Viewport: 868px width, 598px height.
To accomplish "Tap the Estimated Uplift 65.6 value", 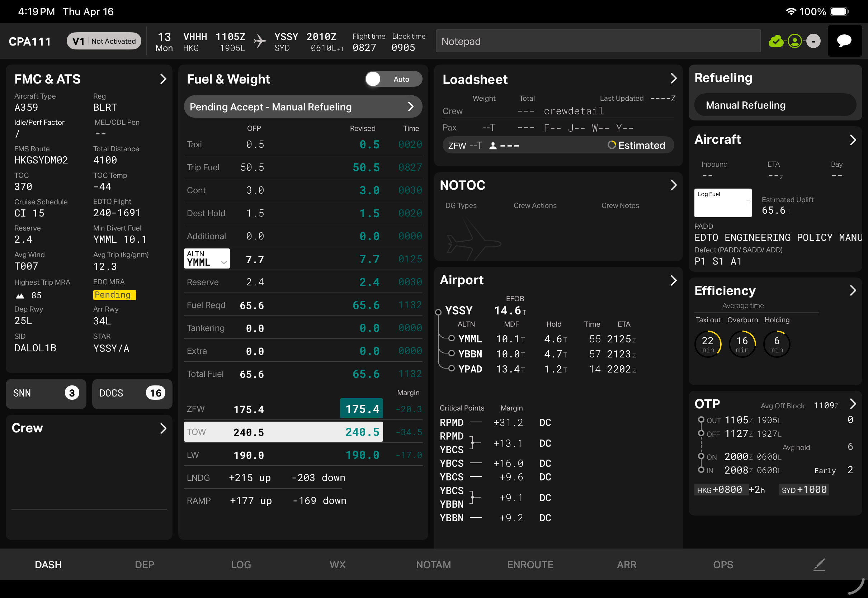I will tap(774, 210).
